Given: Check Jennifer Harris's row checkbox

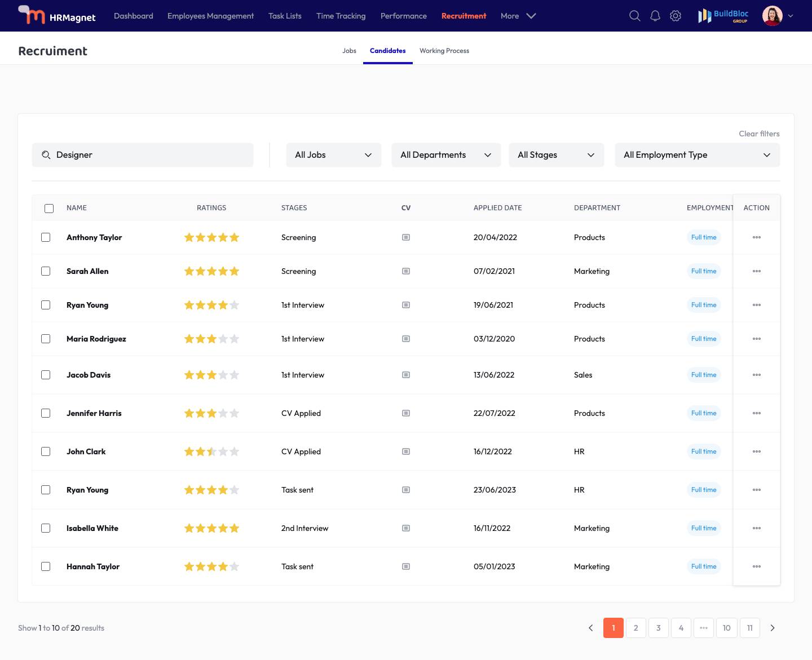Looking at the screenshot, I should pyautogui.click(x=46, y=413).
